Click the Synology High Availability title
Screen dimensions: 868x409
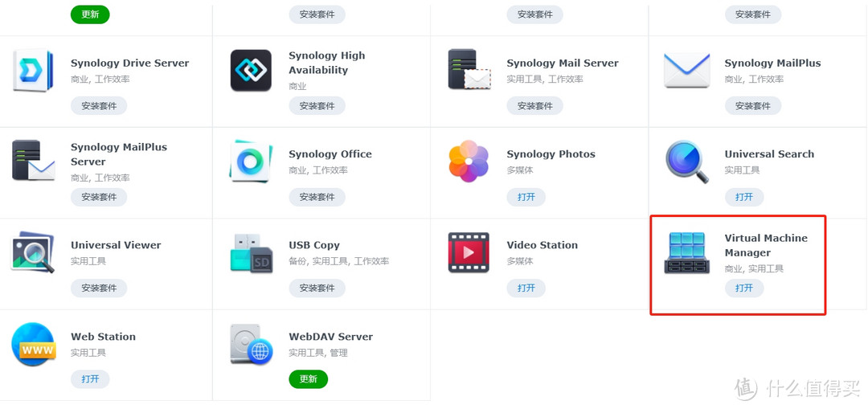[x=327, y=63]
